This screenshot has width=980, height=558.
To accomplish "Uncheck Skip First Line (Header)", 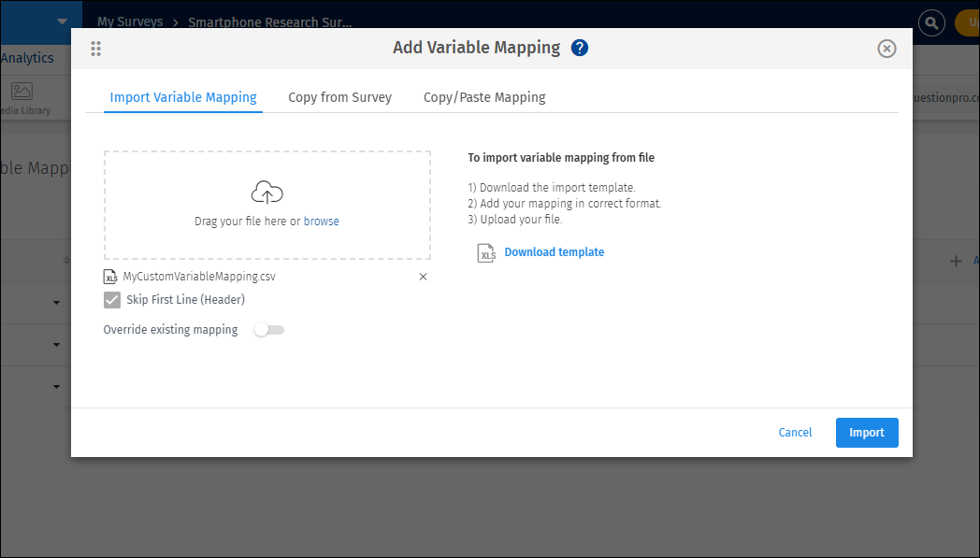I will (112, 300).
